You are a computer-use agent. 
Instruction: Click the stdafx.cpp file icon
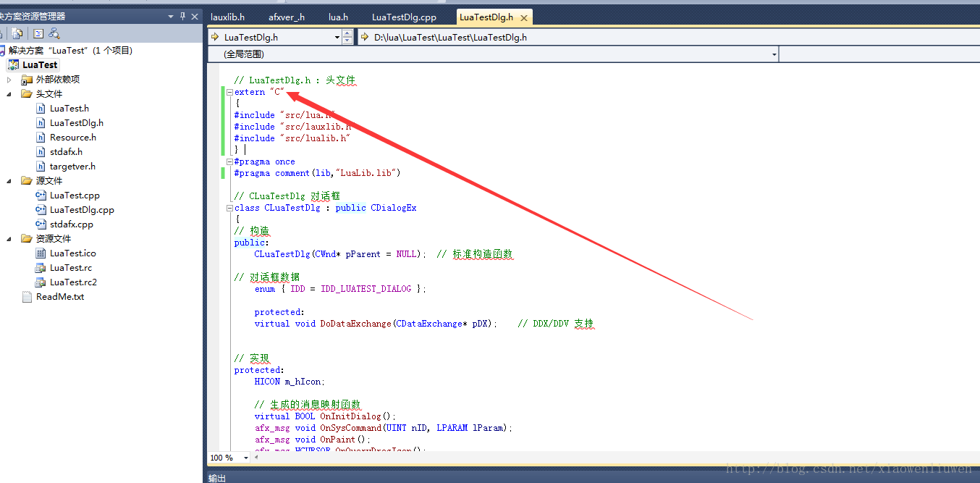(41, 224)
